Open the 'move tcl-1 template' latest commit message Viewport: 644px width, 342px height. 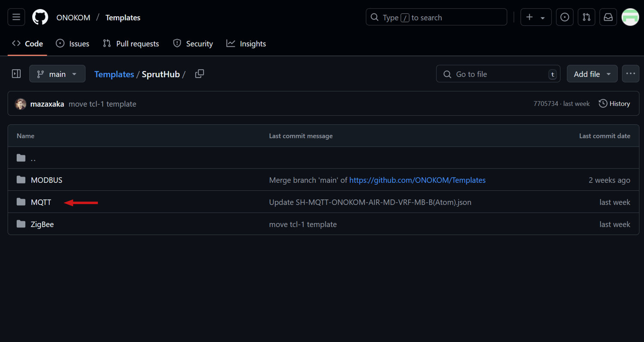click(102, 104)
